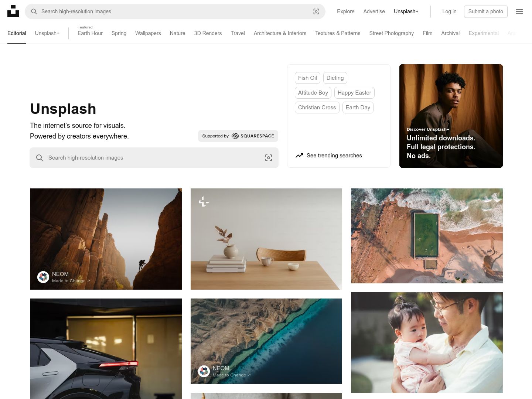This screenshot has height=399, width=532.
Task: Click Log in
Action: (449, 11)
